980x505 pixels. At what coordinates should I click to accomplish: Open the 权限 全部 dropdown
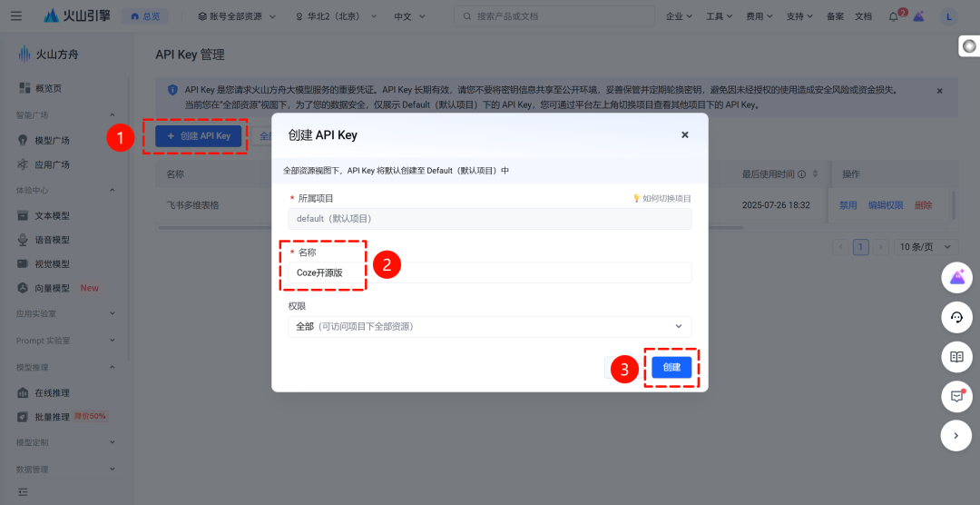click(490, 327)
